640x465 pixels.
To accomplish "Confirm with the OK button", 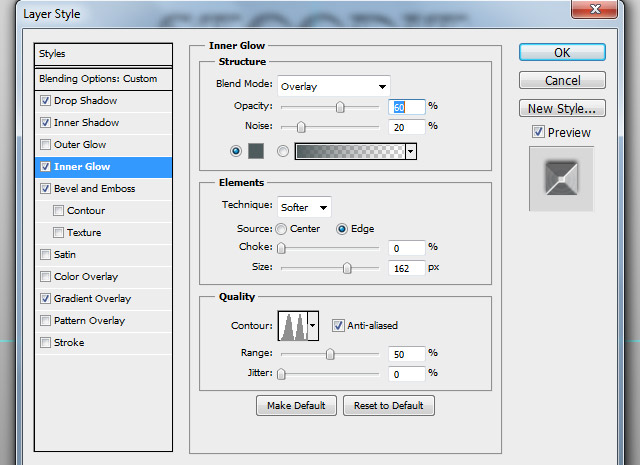I will (x=562, y=53).
